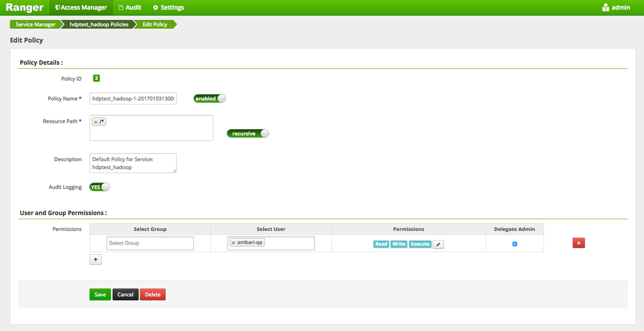644x331 pixels.
Task: Click the Select Group column header
Action: pos(150,229)
